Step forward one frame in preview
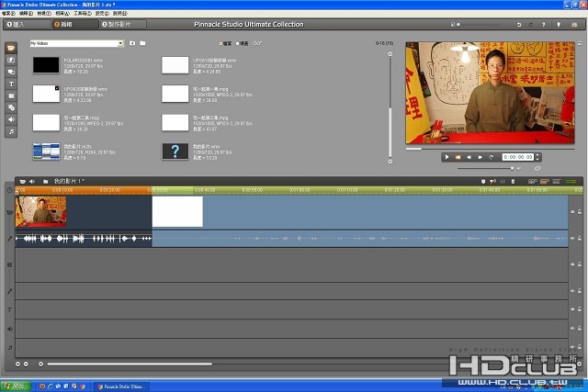The height and width of the screenshot is (392, 588). pos(480,157)
